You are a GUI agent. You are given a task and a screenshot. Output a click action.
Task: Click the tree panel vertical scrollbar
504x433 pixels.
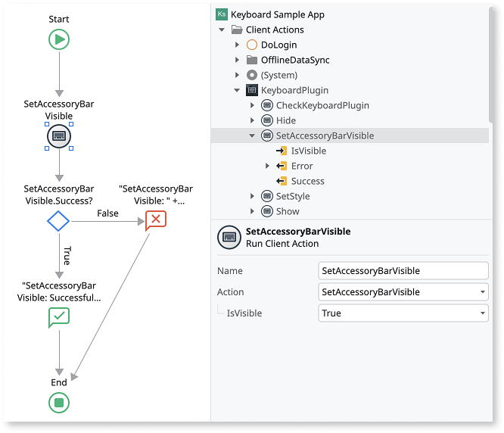coord(490,64)
